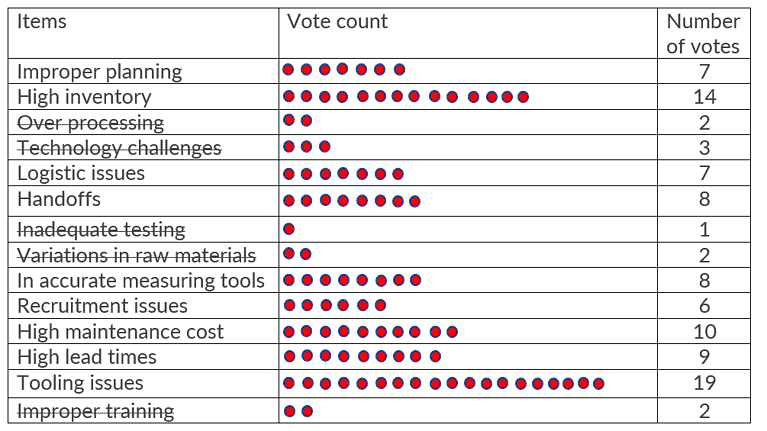Select the "Logistic issues" item
Image resolution: width=767 pixels, height=431 pixels.
(81, 173)
